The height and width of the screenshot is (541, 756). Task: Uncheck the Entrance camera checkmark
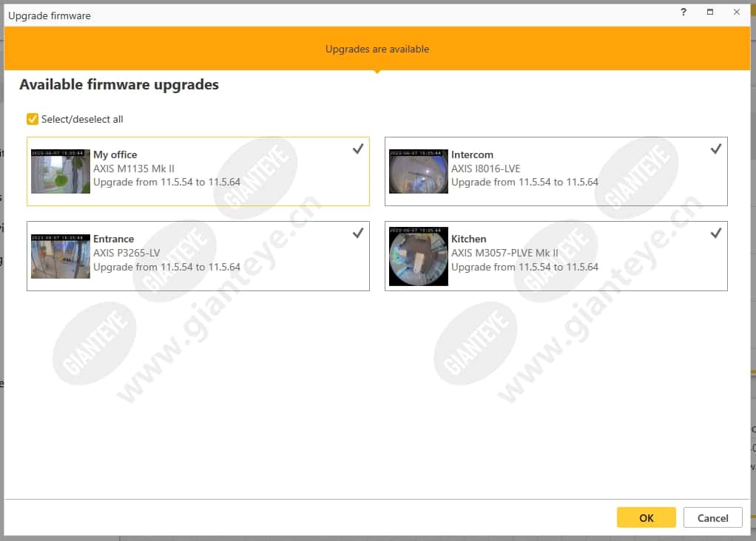click(x=358, y=233)
